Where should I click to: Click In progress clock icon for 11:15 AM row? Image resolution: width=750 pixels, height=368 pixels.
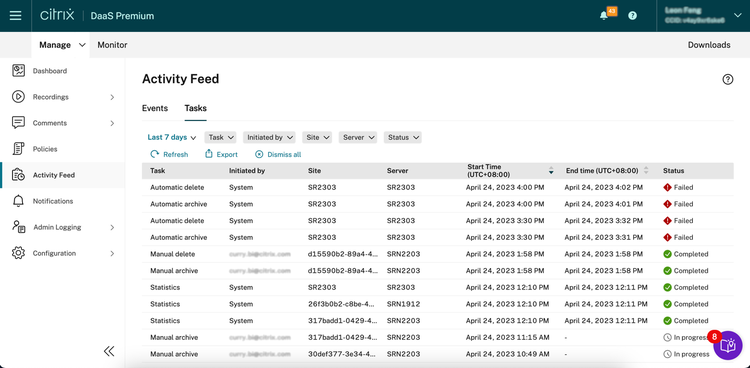click(x=667, y=337)
